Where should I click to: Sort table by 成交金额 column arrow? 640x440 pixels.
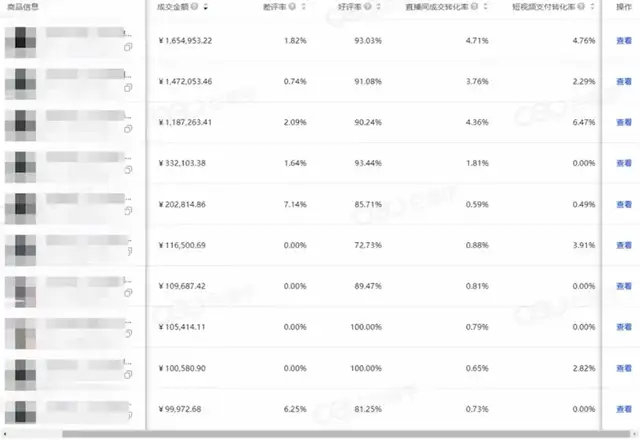(x=205, y=8)
